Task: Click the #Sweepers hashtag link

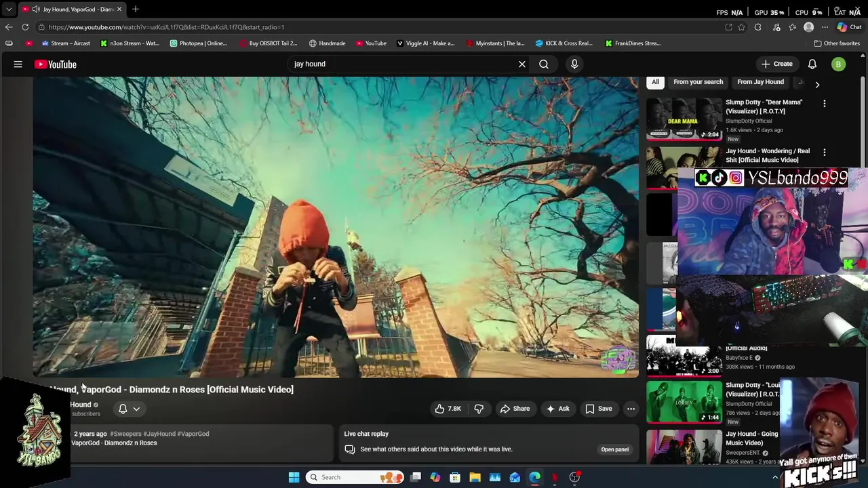Action: click(x=125, y=434)
